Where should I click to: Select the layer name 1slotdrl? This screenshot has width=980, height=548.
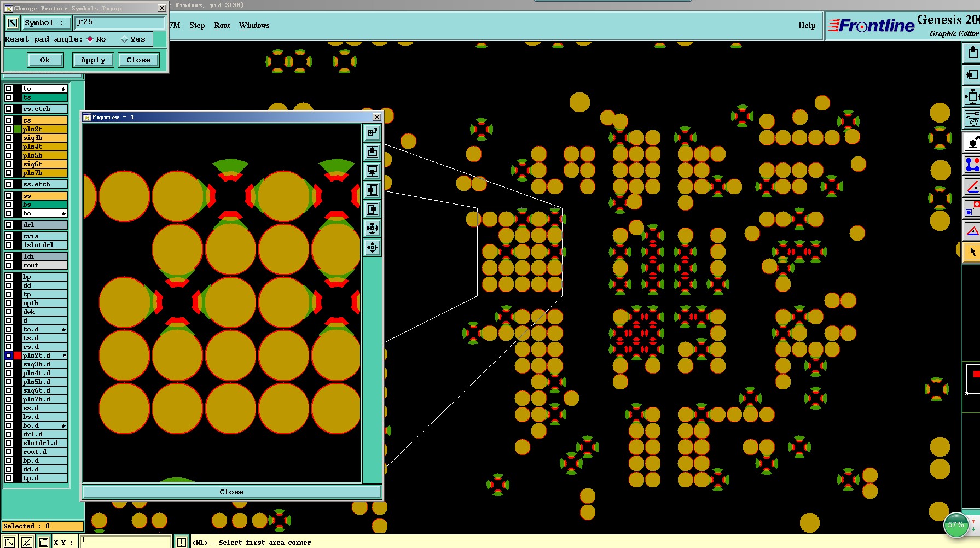coord(44,245)
